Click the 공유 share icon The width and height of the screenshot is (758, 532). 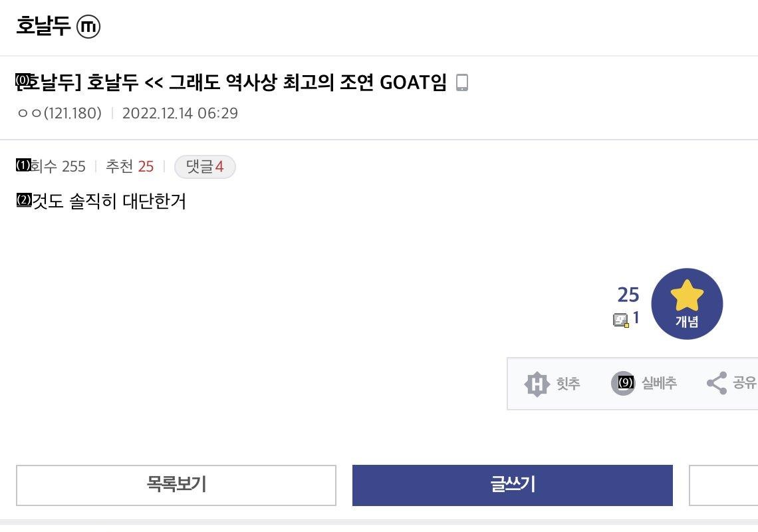coord(716,383)
